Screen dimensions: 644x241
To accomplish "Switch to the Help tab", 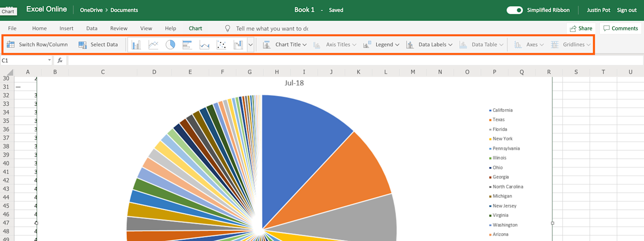I will pyautogui.click(x=171, y=29).
